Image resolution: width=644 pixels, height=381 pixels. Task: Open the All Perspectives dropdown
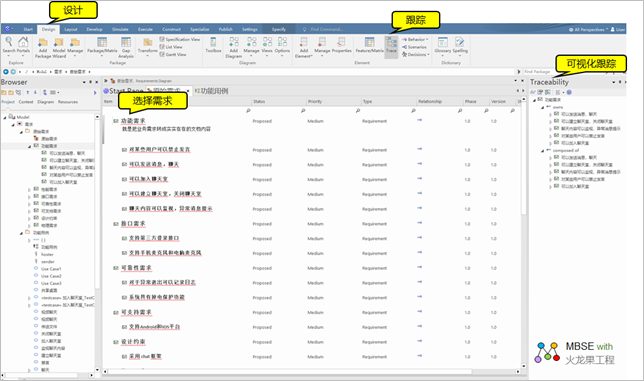[x=588, y=30]
